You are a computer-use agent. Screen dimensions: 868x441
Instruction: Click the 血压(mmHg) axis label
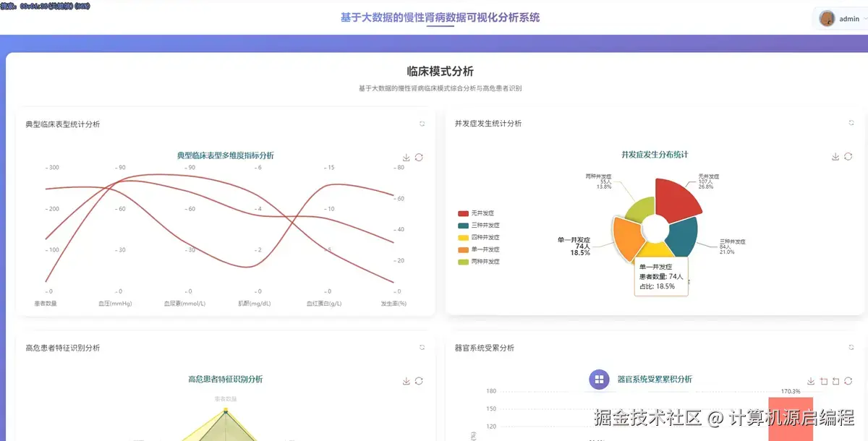click(116, 304)
